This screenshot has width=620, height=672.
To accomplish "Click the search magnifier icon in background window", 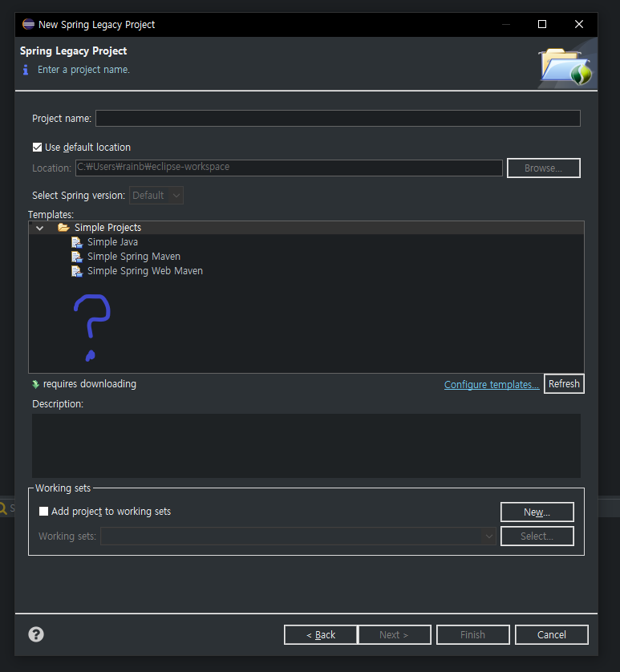I will coord(3,508).
